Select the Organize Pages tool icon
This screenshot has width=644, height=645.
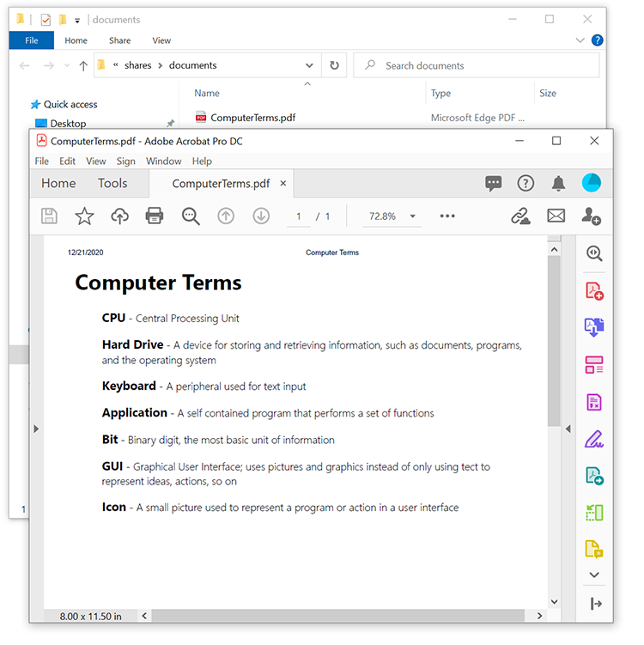tap(594, 365)
